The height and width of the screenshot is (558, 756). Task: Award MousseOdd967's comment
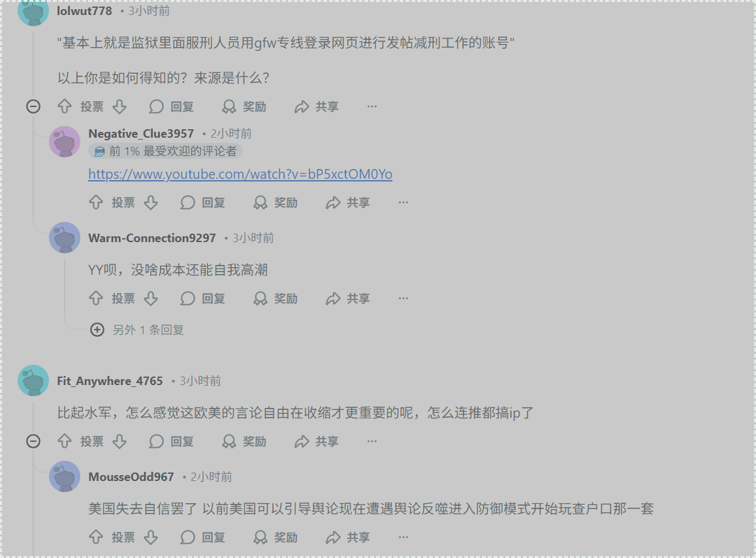(x=276, y=537)
